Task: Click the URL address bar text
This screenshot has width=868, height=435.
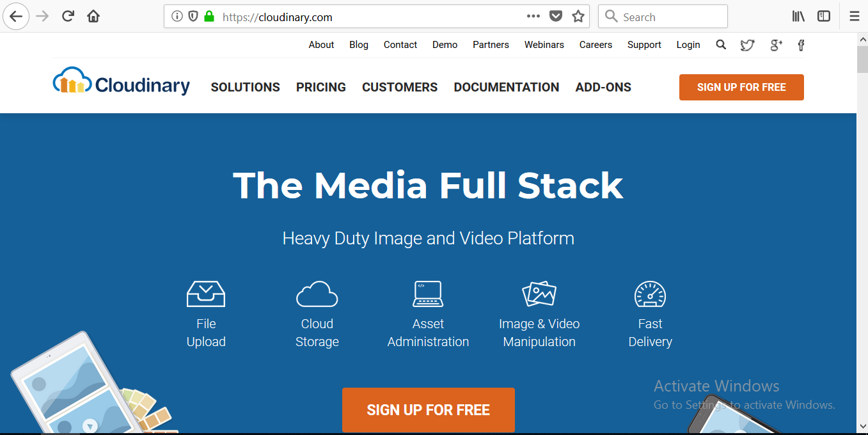Action: pyautogui.click(x=278, y=17)
